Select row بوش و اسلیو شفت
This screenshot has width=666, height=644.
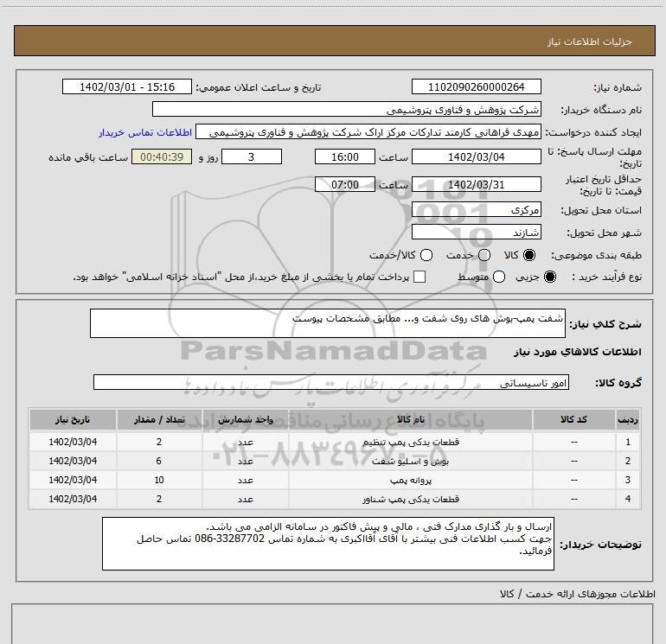[335, 461]
